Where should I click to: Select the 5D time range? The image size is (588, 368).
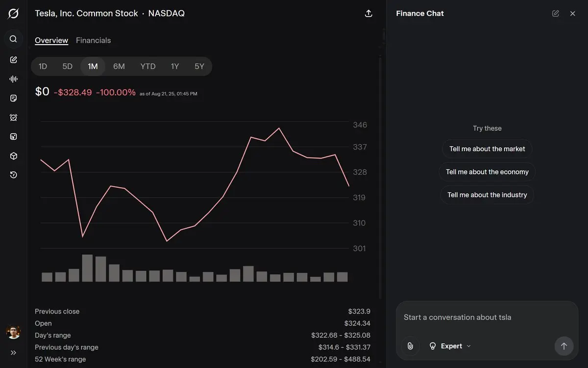coord(67,66)
